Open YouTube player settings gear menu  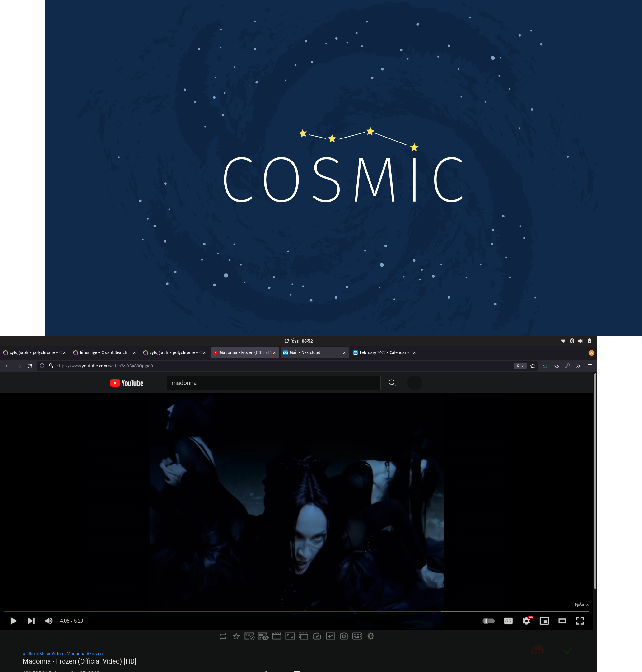(526, 621)
